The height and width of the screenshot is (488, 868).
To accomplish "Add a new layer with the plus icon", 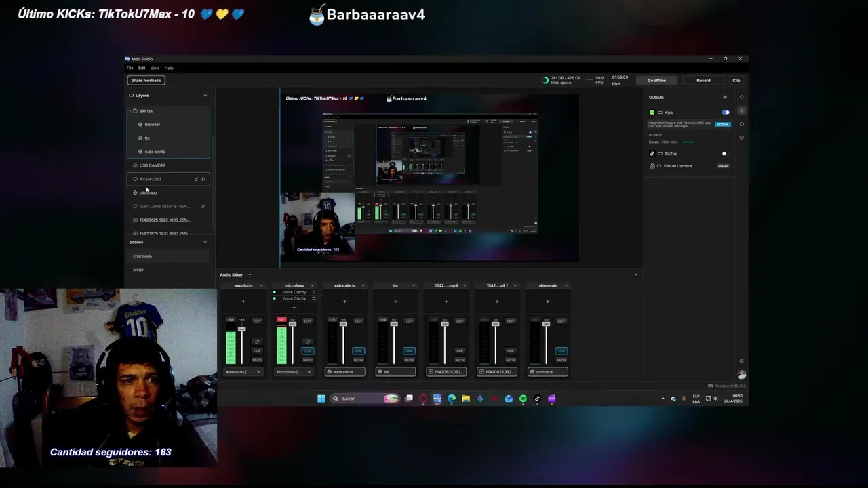I will [x=205, y=95].
